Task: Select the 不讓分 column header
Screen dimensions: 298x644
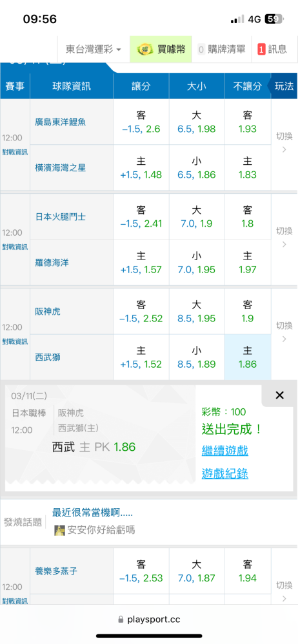Action: pyautogui.click(x=248, y=86)
